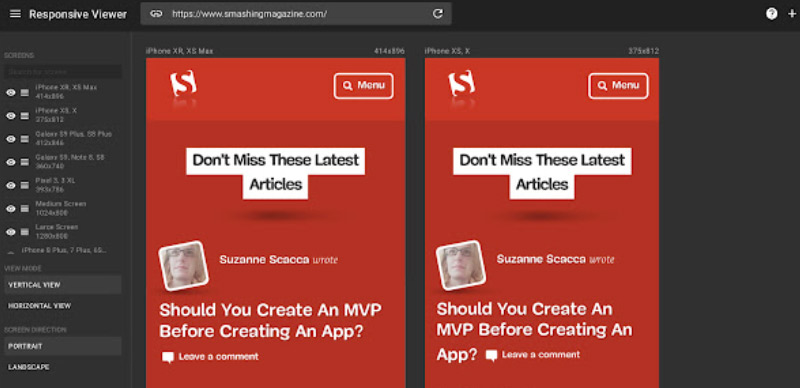Click drag-handle icon for Medium Screen
The height and width of the screenshot is (388, 800).
[25, 209]
